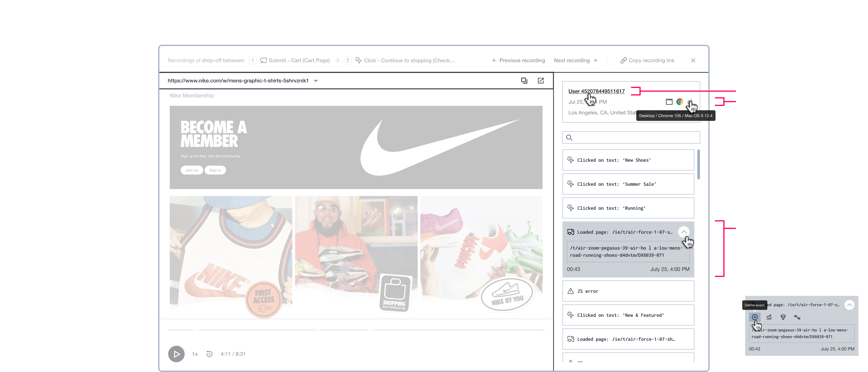Click the Become A Member banner
The image size is (868, 372).
click(x=356, y=147)
